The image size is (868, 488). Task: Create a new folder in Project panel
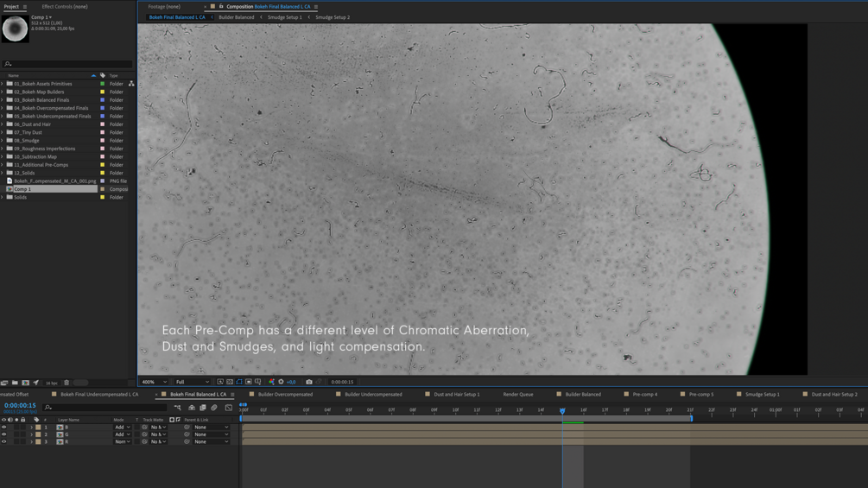pos(15,383)
